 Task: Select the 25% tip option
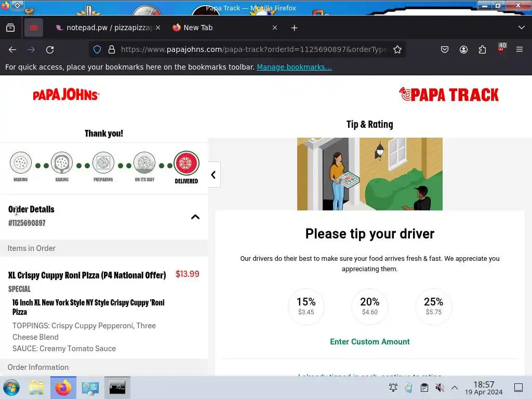coord(433,307)
